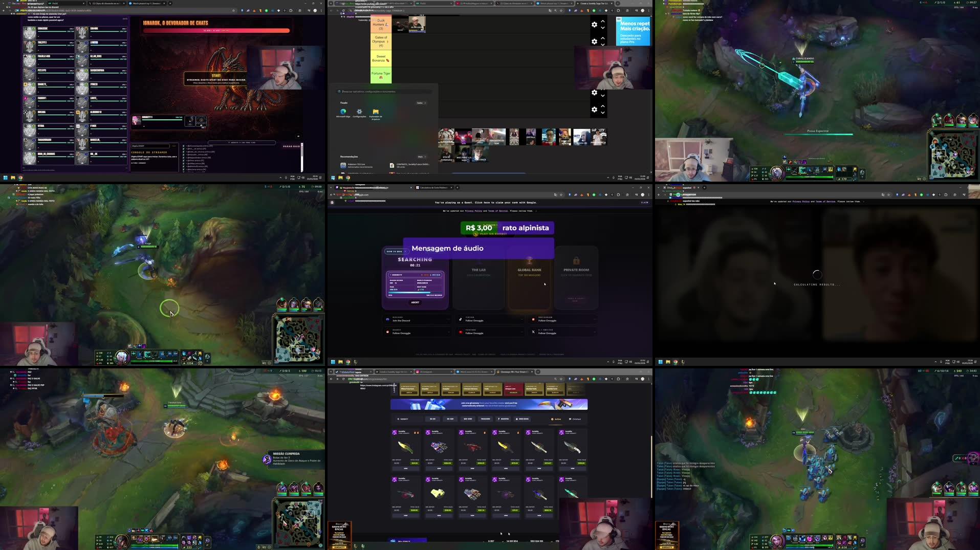980x550 pixels.
Task: Open the Privacy Policy link in Omoggle window
Action: coord(473,211)
